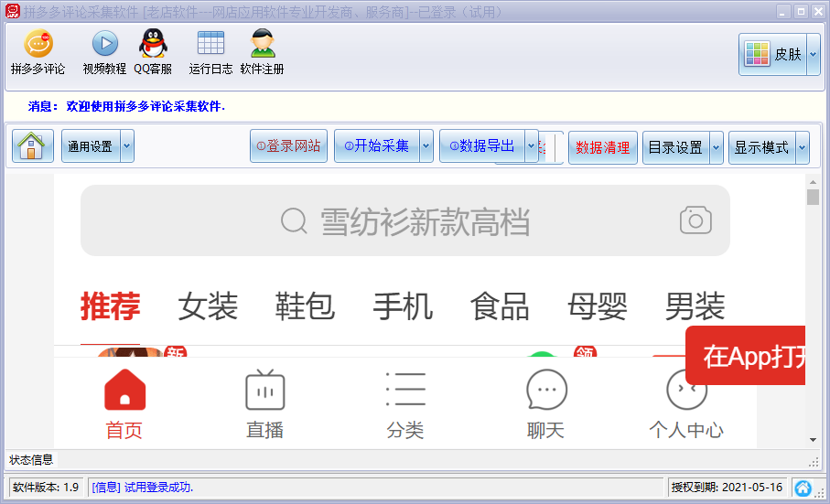Expand the 开始采集 dropdown arrow

[426, 146]
